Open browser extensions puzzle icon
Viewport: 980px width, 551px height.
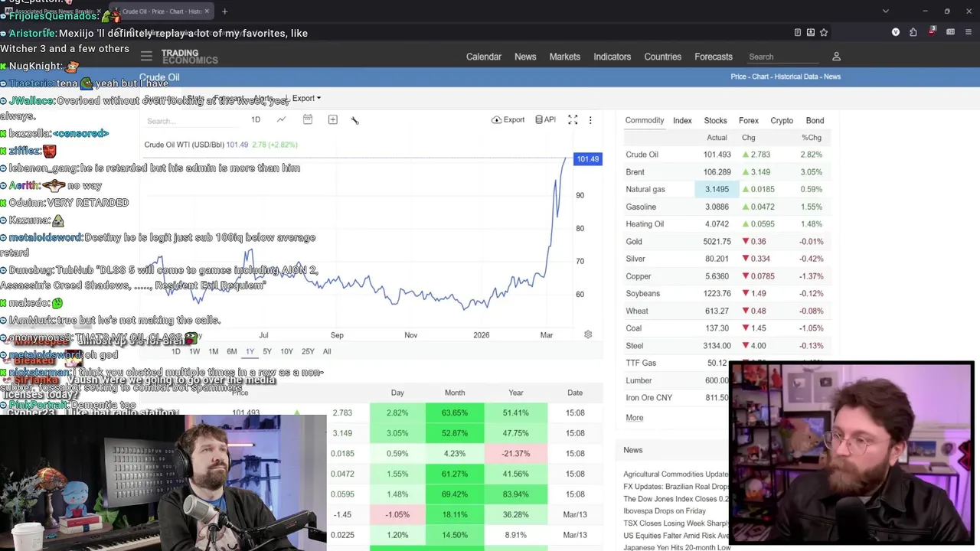913,32
